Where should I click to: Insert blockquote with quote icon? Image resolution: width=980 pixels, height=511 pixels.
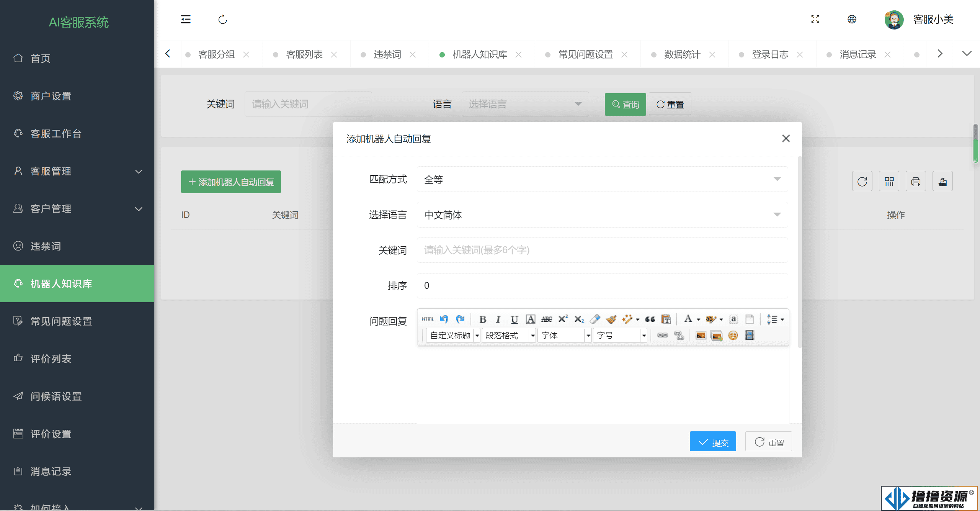[650, 319]
